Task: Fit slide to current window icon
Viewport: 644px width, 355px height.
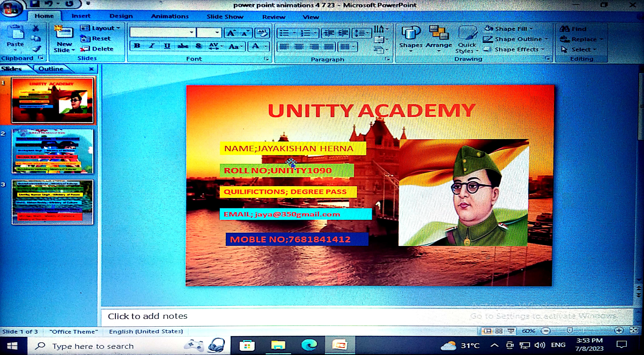Action: coord(634,331)
